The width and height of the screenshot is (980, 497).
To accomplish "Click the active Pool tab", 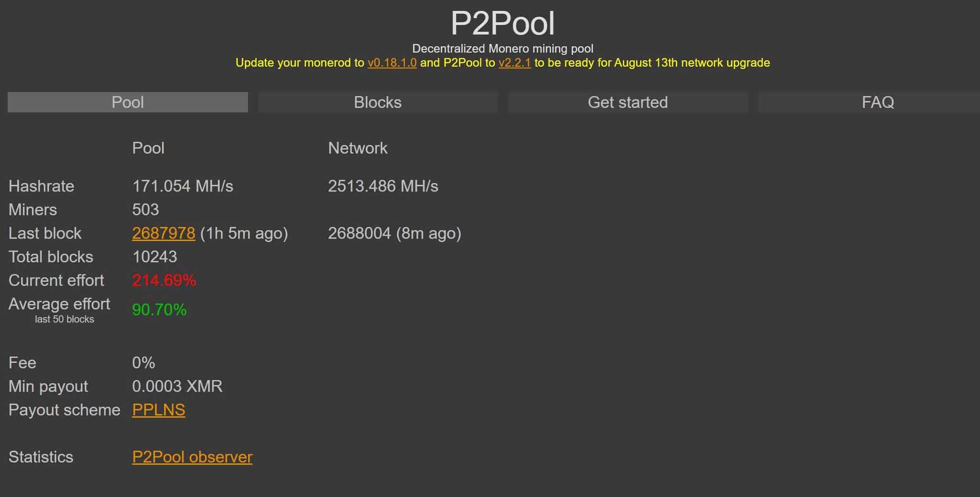I will (x=128, y=102).
